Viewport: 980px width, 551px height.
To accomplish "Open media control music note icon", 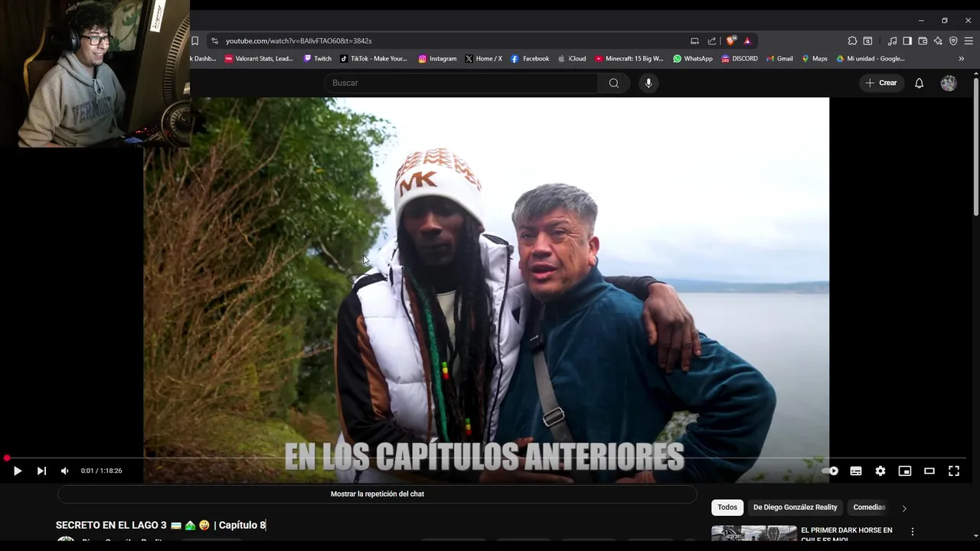I will [x=892, y=41].
